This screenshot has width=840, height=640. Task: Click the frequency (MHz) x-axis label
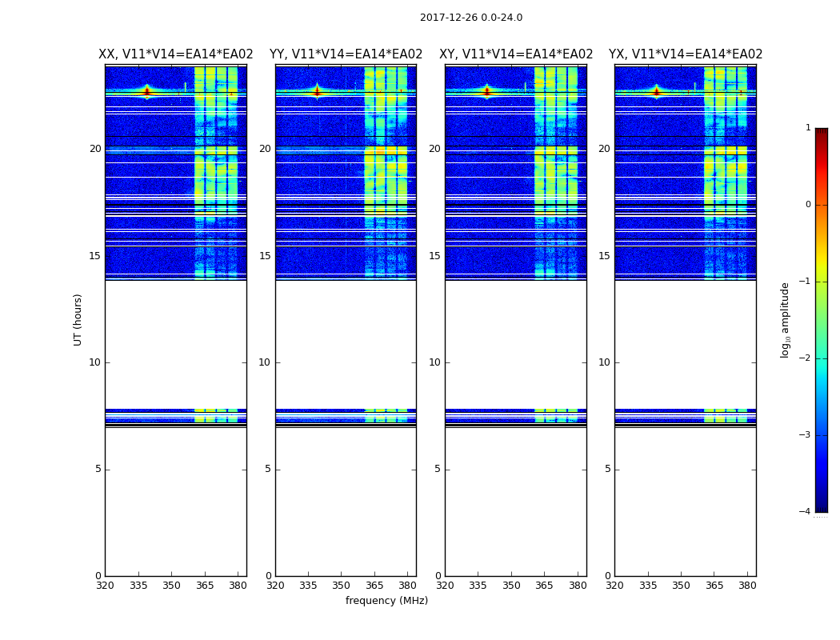(x=386, y=600)
